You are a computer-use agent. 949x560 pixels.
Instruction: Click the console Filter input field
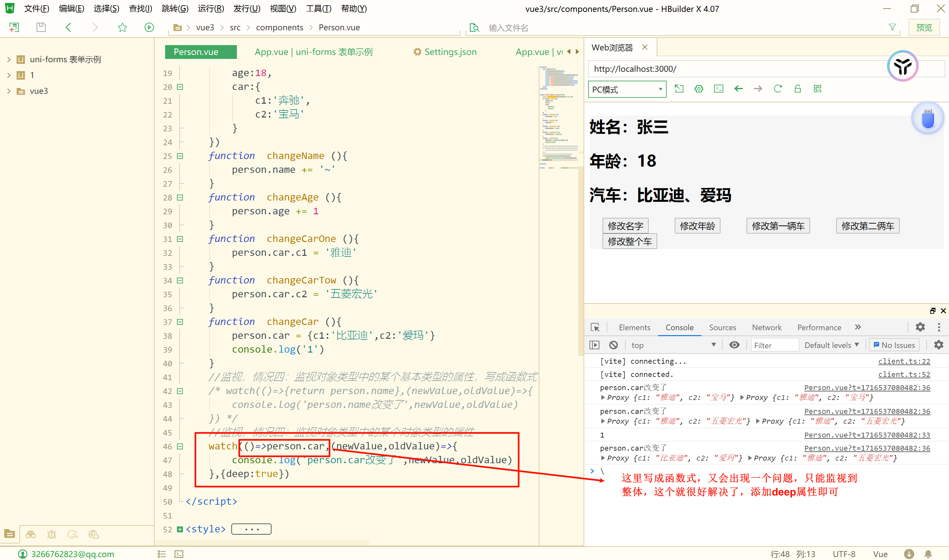tap(774, 345)
